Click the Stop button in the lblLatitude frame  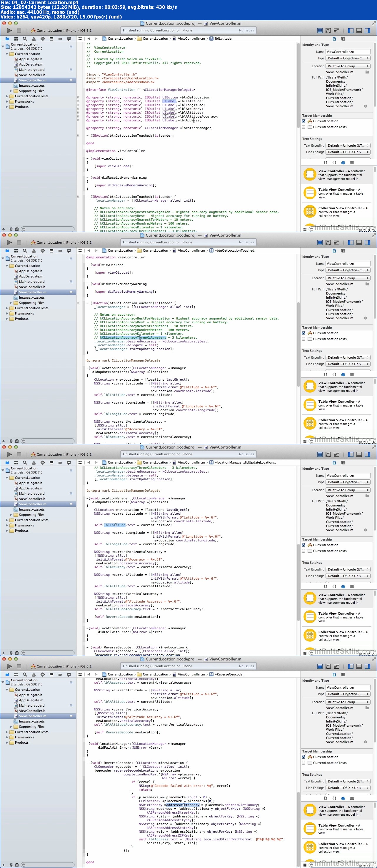[x=19, y=30]
